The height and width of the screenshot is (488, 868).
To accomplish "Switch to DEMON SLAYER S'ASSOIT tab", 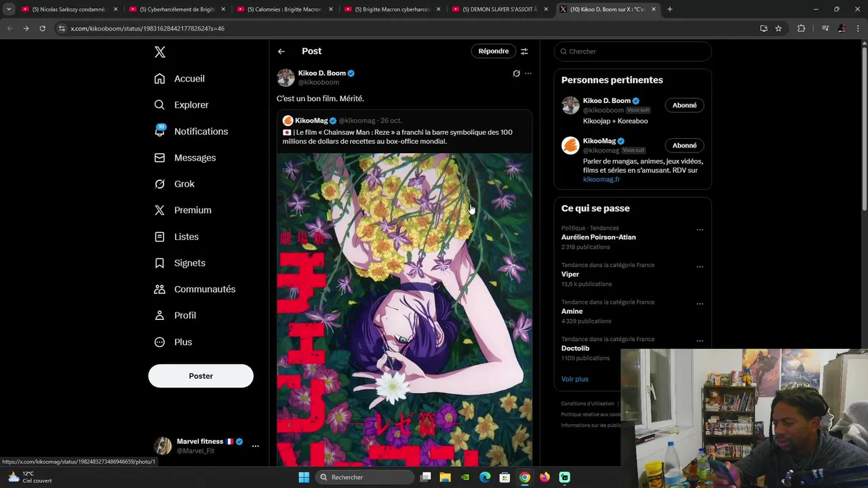I will [x=500, y=9].
